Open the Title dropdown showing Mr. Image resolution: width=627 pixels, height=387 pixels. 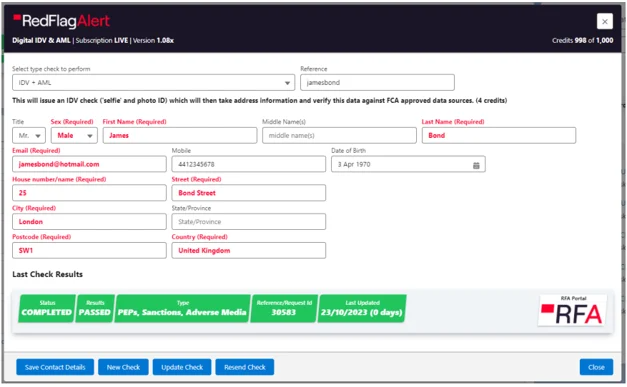pos(29,136)
